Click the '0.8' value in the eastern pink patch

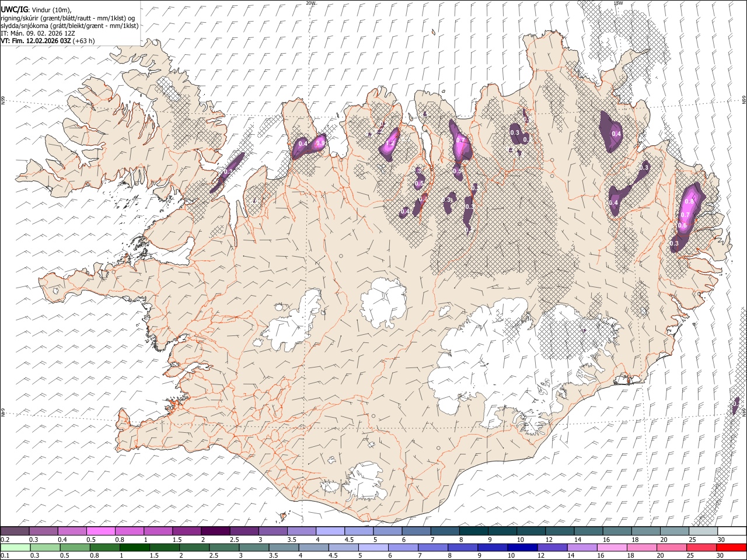689,201
